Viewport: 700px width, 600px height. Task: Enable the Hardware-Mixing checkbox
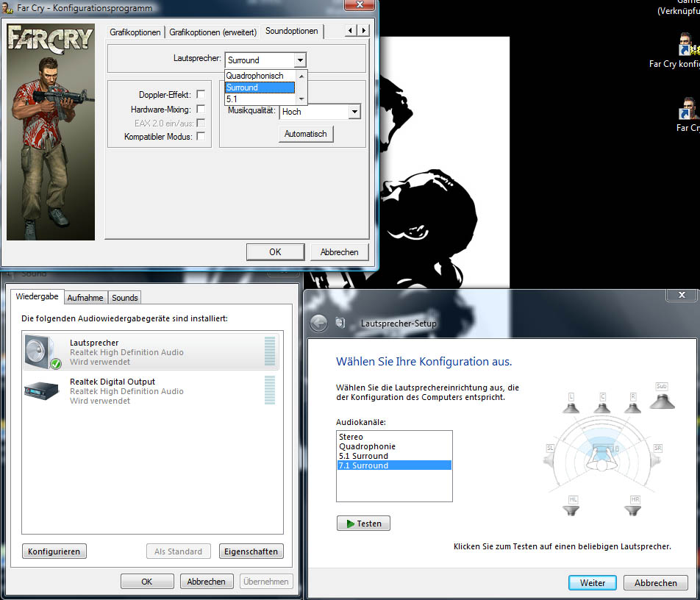(x=201, y=109)
